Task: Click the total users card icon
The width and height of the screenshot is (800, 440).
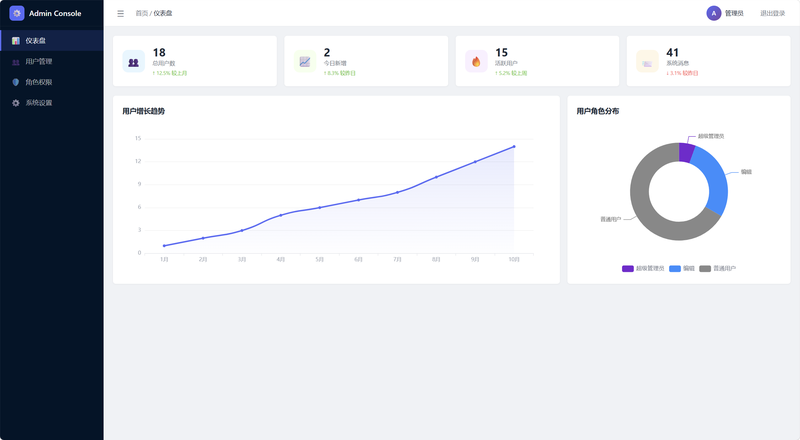Action: 134,62
